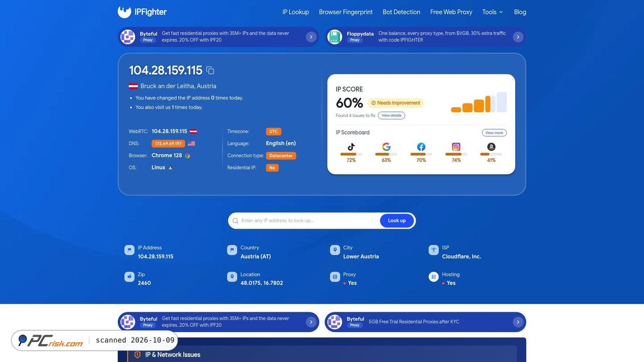Click the 'Cloudflare, Inc.' ISP value

(461, 257)
